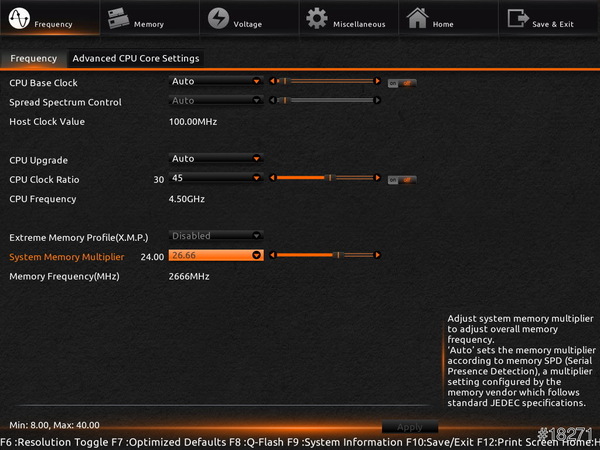
Task: Open the CPU Base Clock dropdown
Action: click(216, 81)
